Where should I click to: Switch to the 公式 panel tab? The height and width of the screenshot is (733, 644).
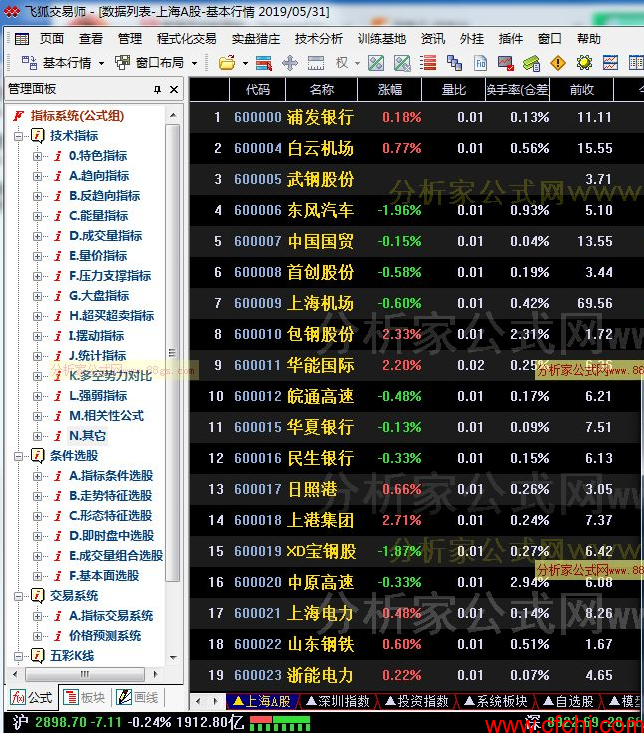[32, 698]
